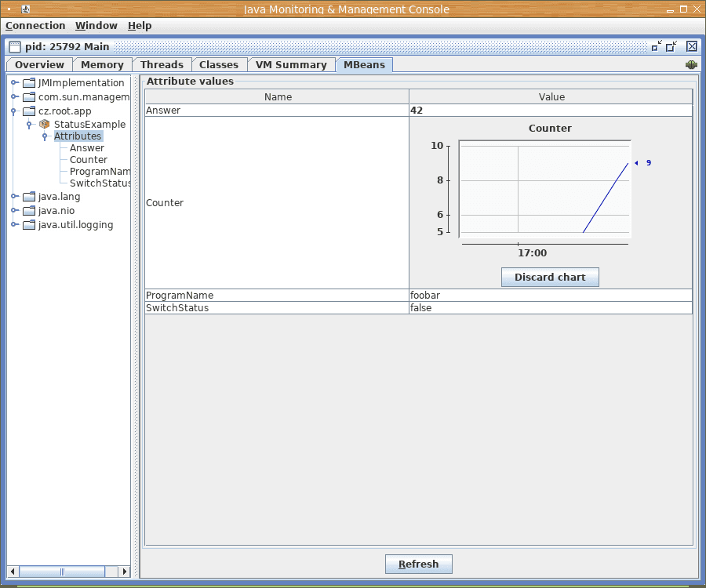Expand the com.sun.management tree node
Screen dimensions: 706x588
(14, 97)
